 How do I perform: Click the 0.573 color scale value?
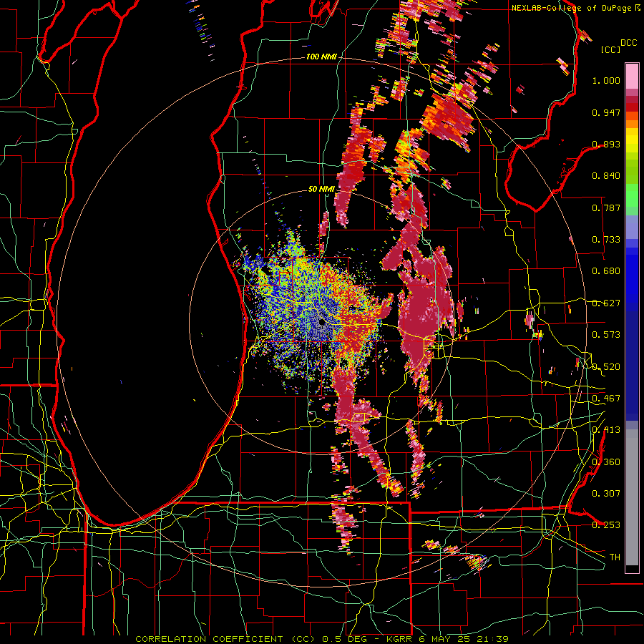tap(606, 335)
